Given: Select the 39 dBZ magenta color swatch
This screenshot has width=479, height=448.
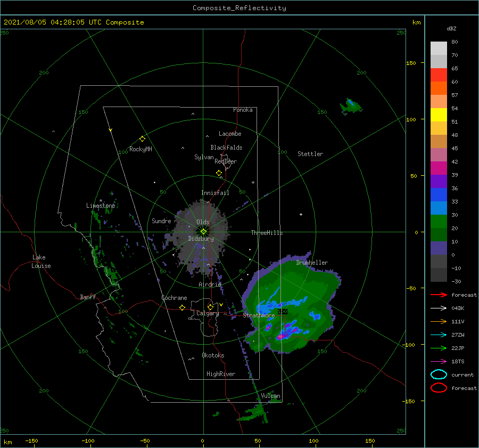Looking at the screenshot, I should pos(439,168).
